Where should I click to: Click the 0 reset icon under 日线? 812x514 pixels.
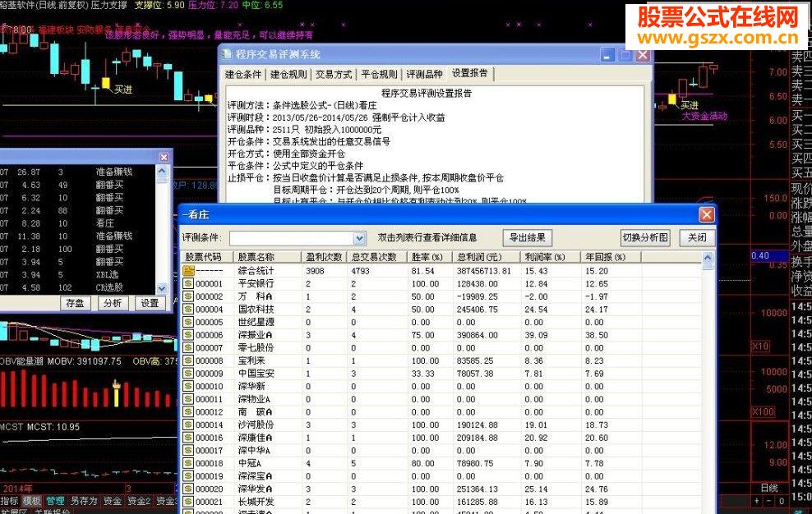pyautogui.click(x=782, y=501)
